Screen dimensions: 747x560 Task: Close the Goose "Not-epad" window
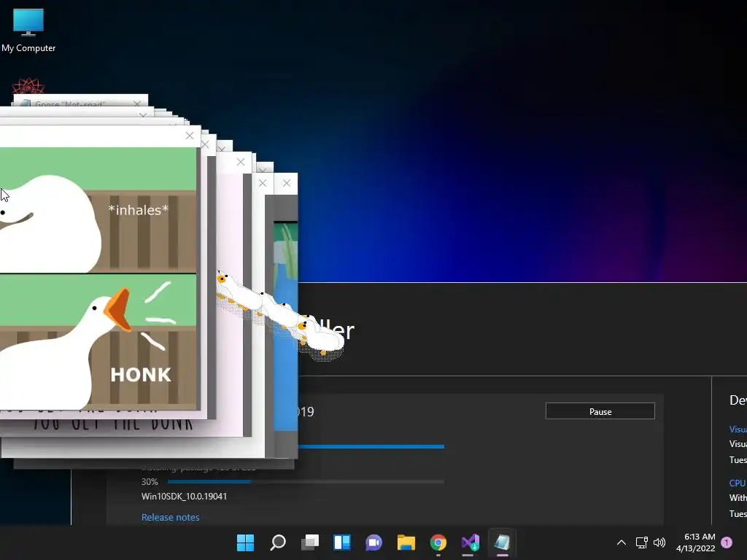click(x=137, y=104)
